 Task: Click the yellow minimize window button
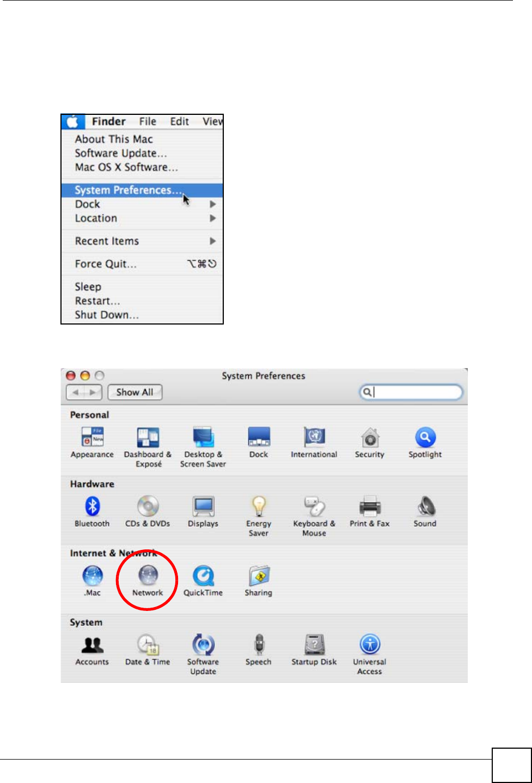[85, 376]
